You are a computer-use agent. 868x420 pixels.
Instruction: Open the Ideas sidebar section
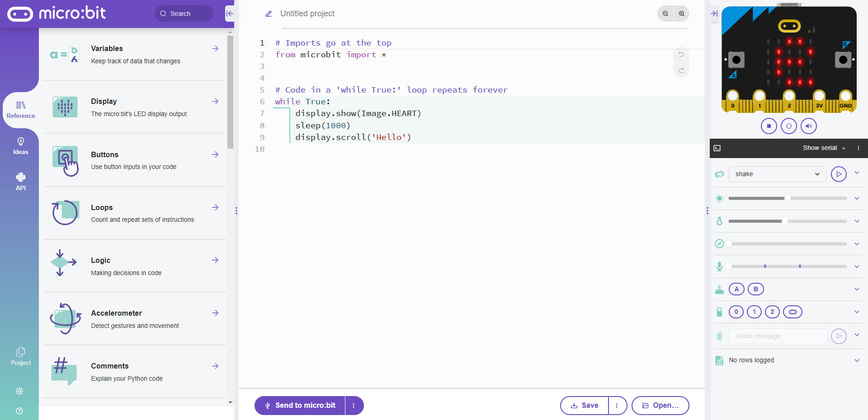(x=20, y=145)
